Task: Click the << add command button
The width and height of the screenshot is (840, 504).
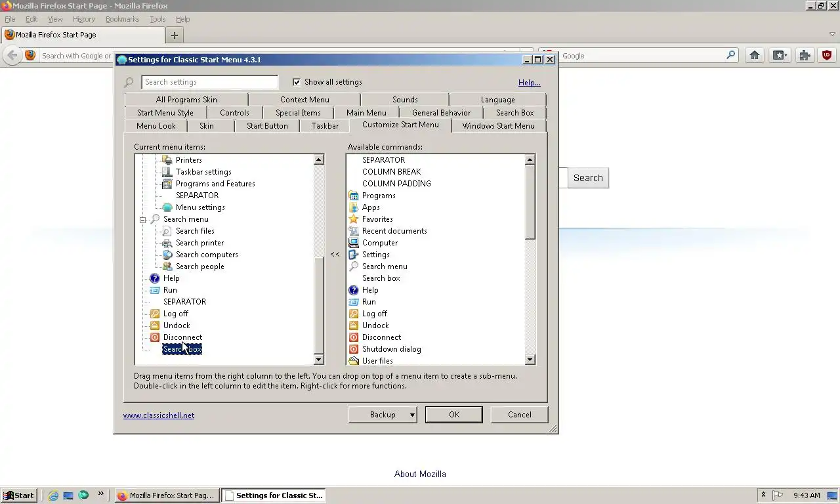Action: tap(335, 254)
